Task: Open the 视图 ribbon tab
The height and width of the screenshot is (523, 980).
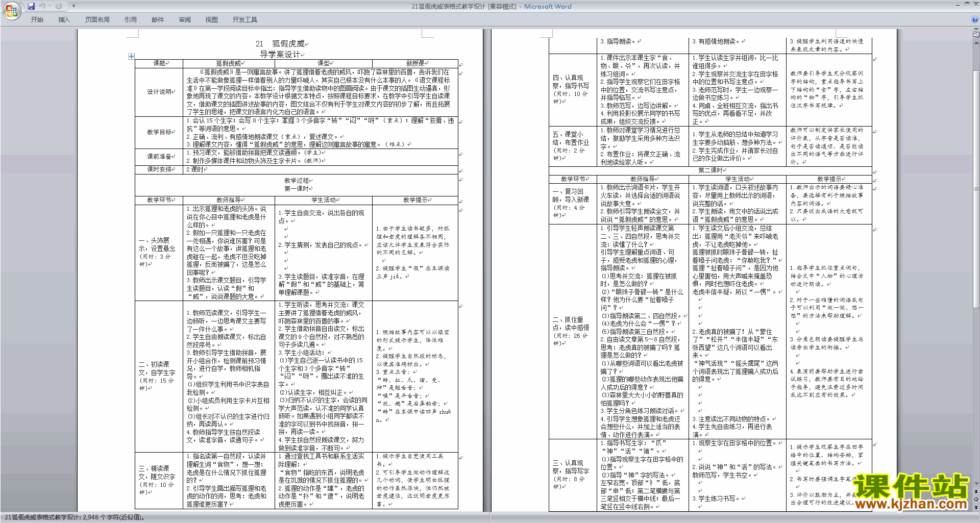Action: 212,19
